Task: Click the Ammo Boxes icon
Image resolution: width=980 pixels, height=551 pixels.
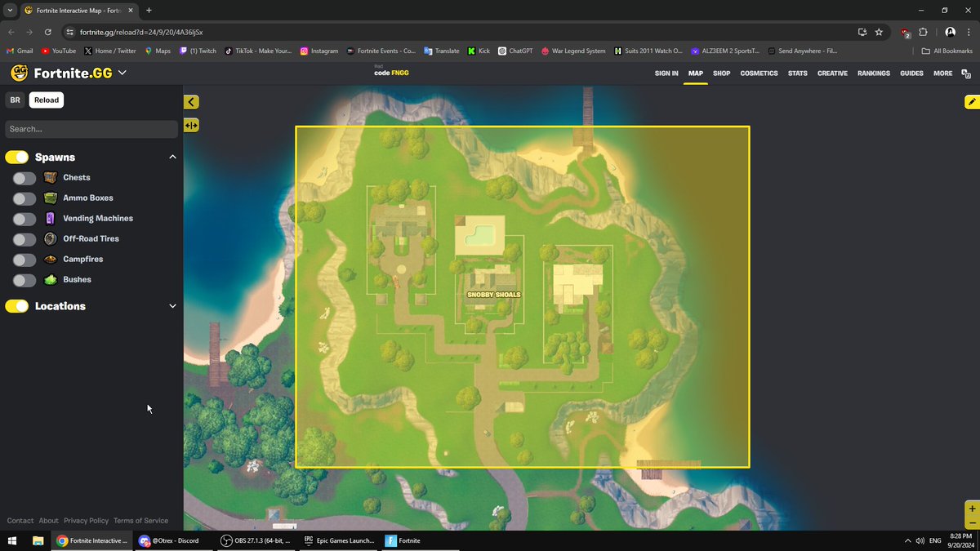Action: point(51,198)
